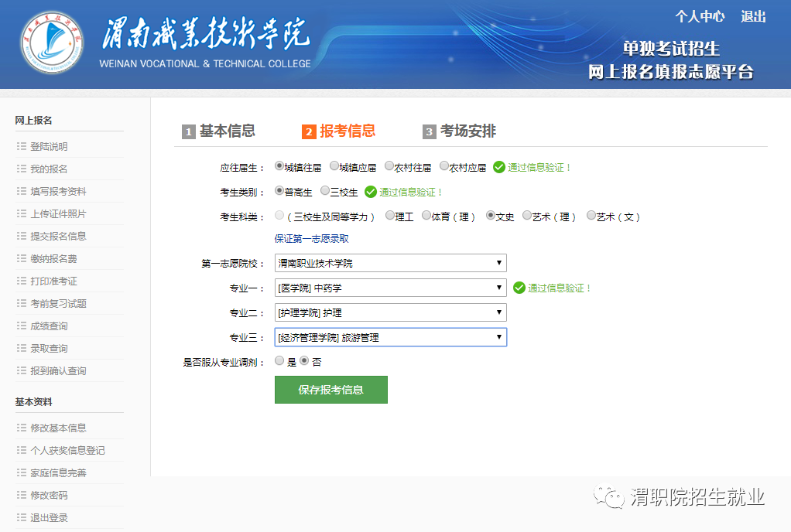Click 退出 in the header
Image resolution: width=791 pixels, height=532 pixels.
[753, 17]
